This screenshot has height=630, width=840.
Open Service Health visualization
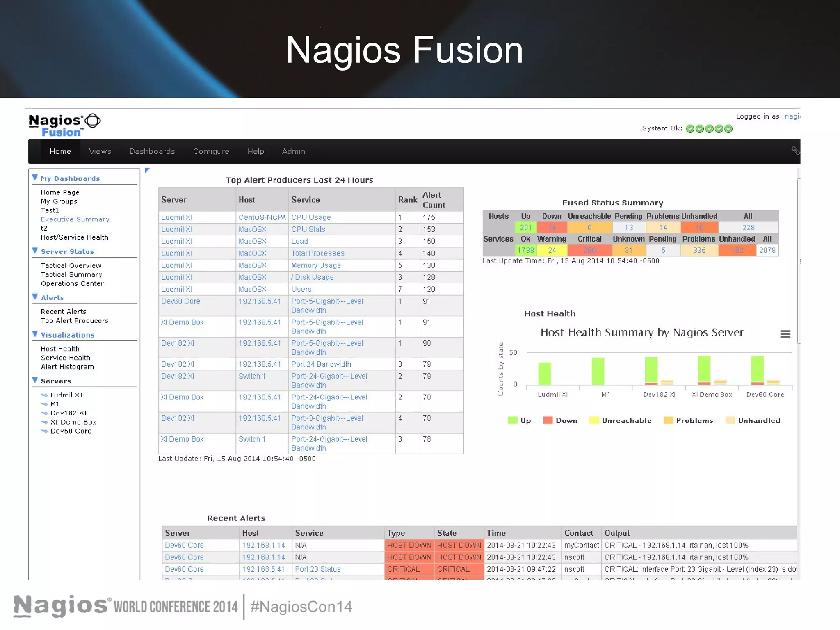pyautogui.click(x=66, y=358)
